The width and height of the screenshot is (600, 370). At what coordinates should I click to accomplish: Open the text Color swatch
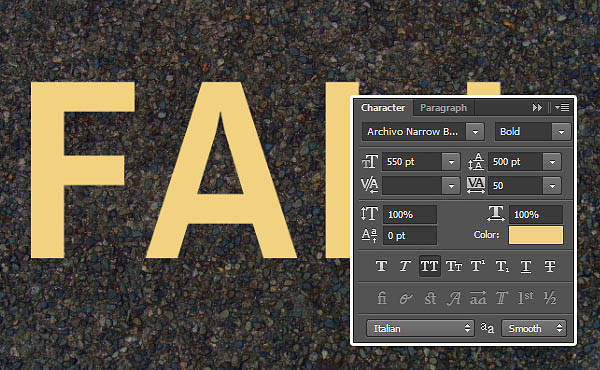[536, 235]
